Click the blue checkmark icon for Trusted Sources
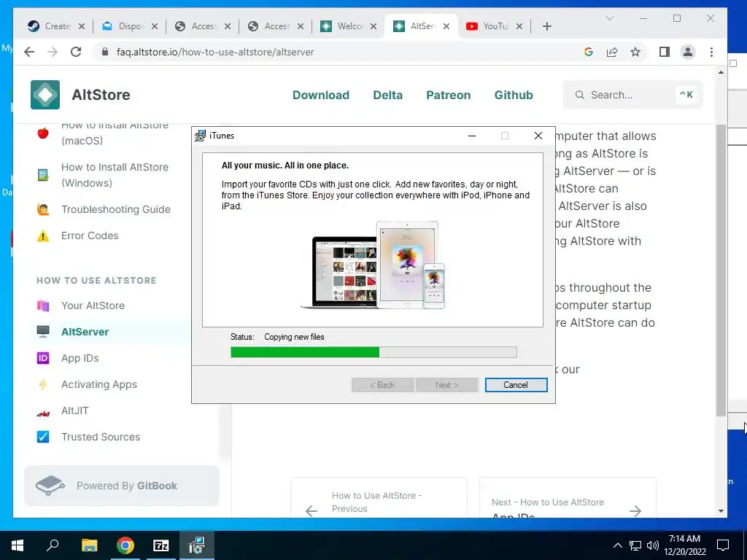 [x=43, y=437]
